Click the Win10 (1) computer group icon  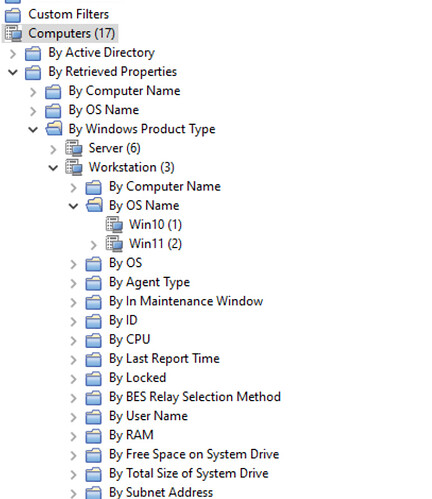click(114, 225)
